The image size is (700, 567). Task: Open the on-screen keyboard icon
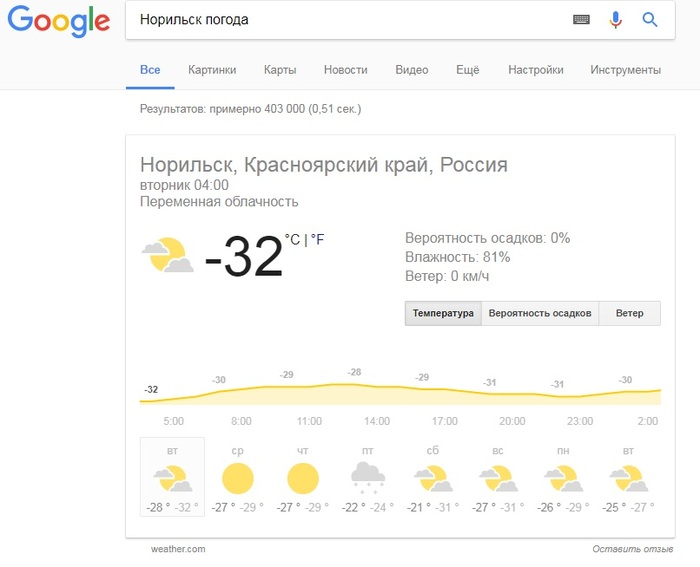pyautogui.click(x=581, y=19)
